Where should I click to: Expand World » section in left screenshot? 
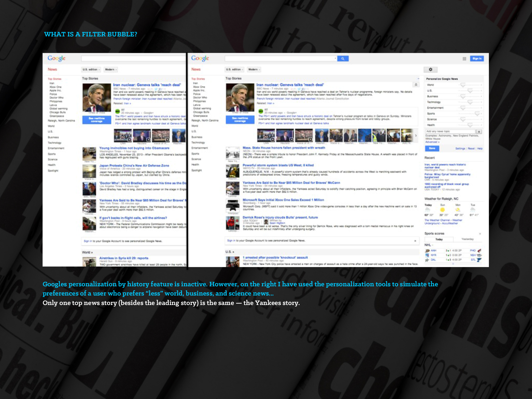tap(87, 252)
